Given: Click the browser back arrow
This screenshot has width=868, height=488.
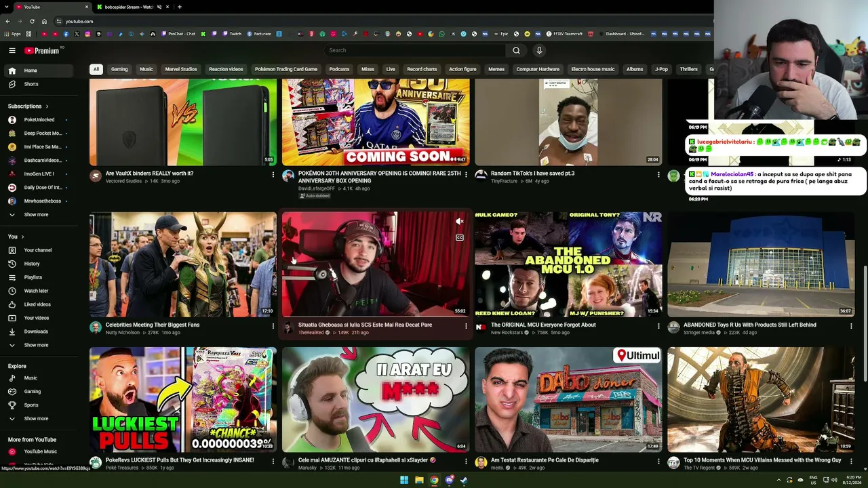Looking at the screenshot, I should pos(7,21).
